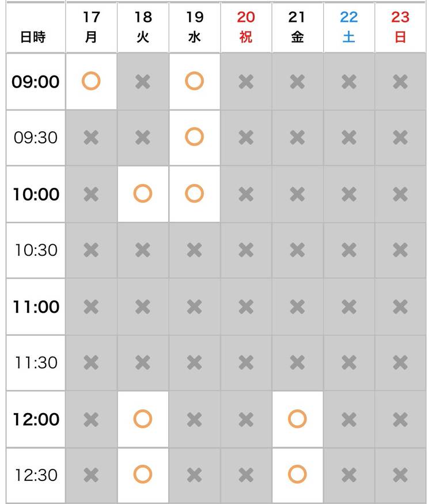
Task: Click the 11:30 time row label
Action: click(36, 363)
